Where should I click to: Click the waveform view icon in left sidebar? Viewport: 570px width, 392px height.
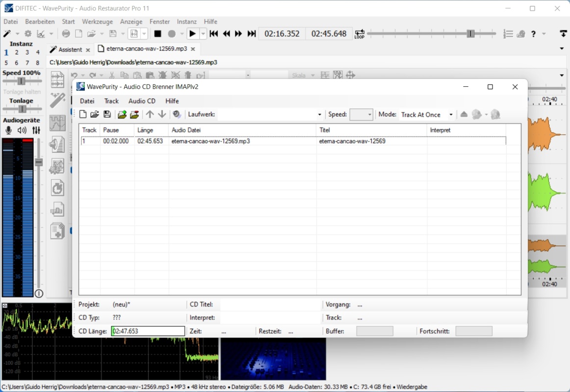point(57,79)
